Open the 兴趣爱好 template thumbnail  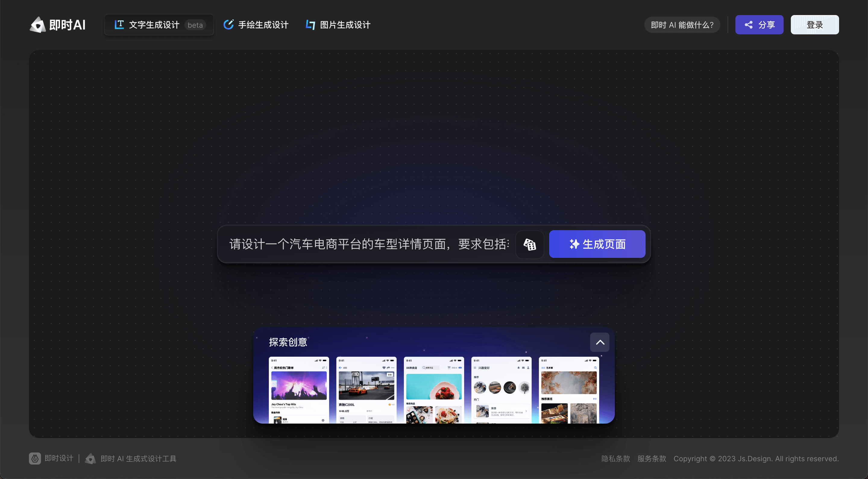coord(502,390)
